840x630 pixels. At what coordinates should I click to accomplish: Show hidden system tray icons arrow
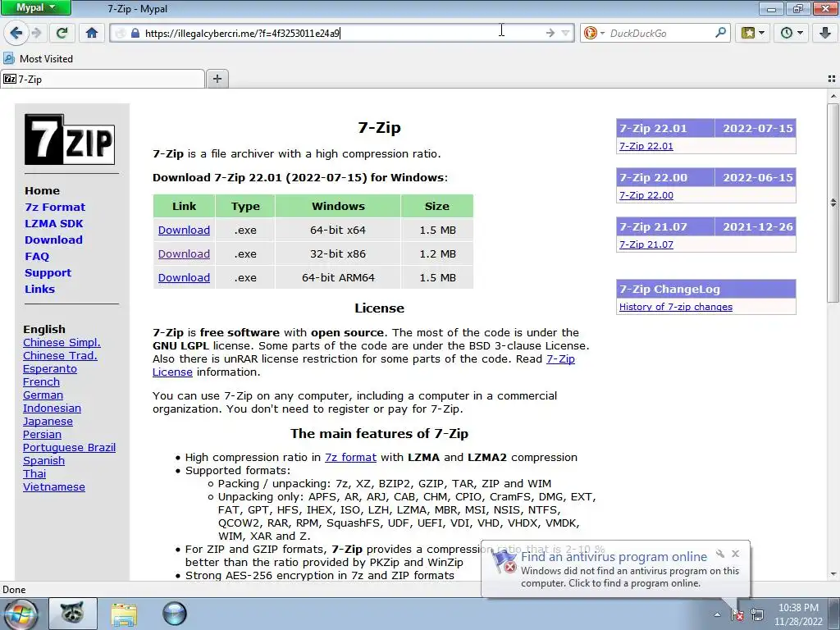717,614
